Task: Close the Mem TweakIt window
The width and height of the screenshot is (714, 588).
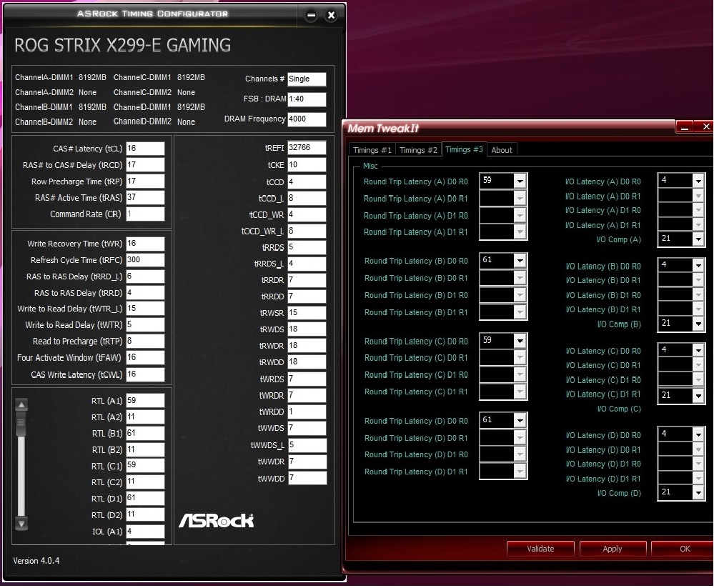Action: click(x=706, y=126)
